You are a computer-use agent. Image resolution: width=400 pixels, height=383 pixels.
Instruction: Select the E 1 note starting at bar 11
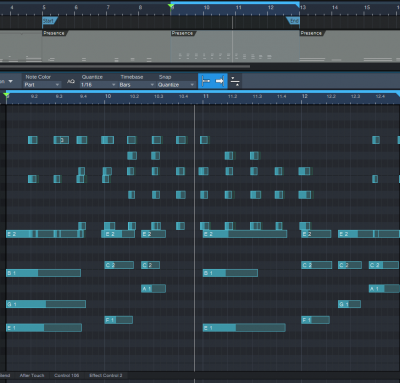click(x=244, y=328)
